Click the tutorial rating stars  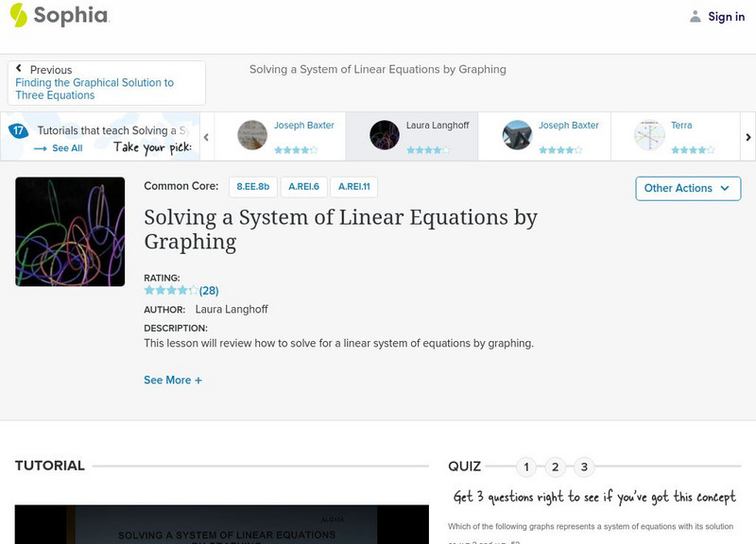[170, 289]
